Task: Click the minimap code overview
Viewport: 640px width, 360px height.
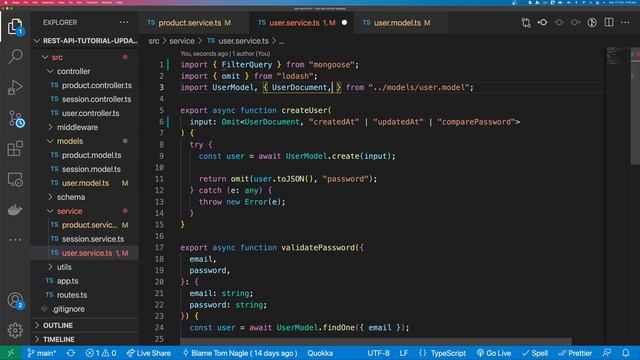Action: click(617, 57)
